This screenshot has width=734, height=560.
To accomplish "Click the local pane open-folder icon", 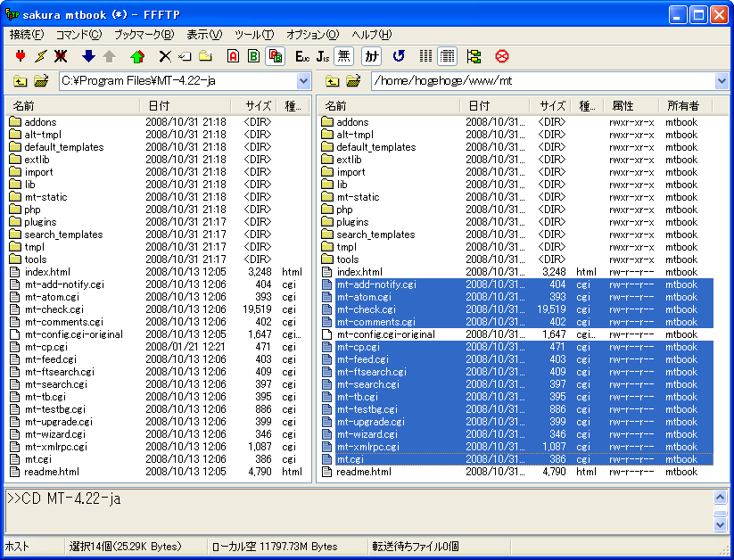I will click(41, 81).
